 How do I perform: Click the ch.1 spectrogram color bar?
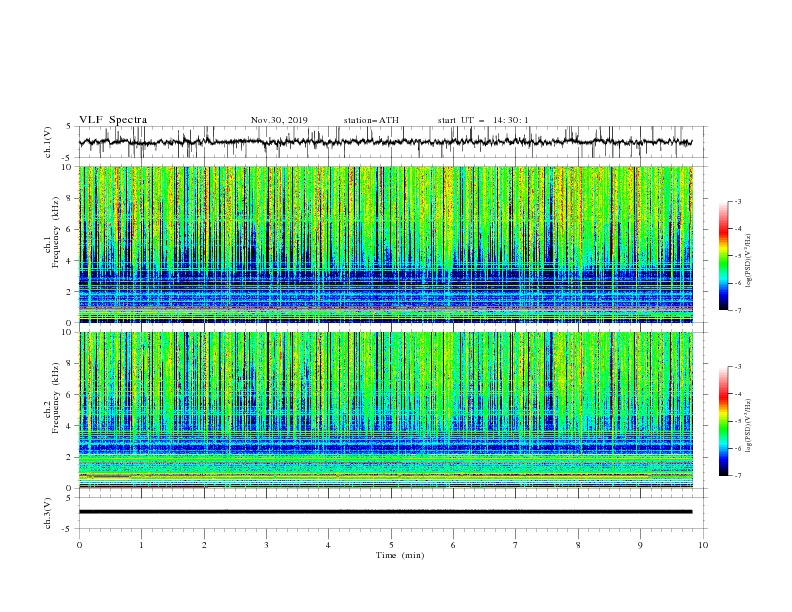[x=723, y=256]
